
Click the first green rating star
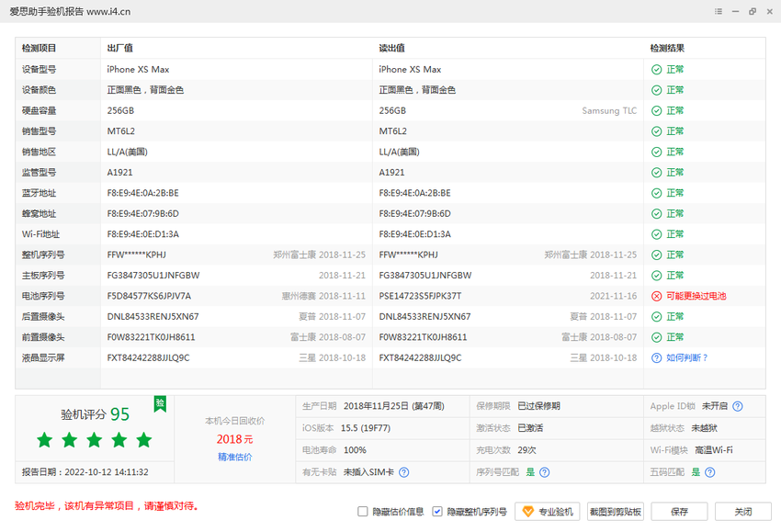coord(45,440)
